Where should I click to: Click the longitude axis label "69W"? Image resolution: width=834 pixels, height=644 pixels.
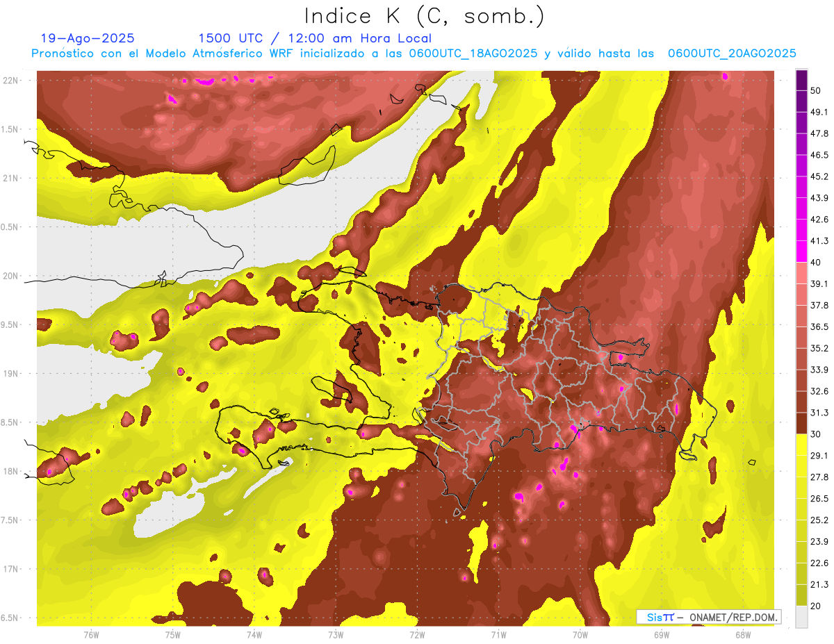662,634
